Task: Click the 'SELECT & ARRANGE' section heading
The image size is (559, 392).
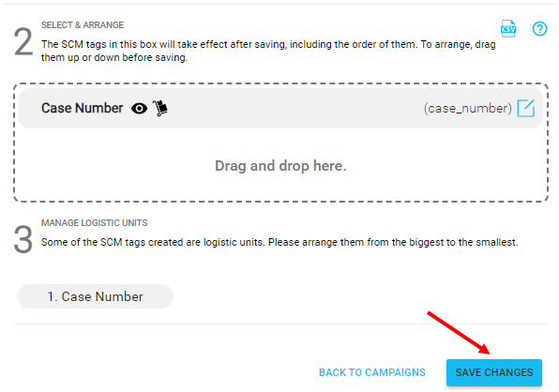Action: tap(83, 25)
